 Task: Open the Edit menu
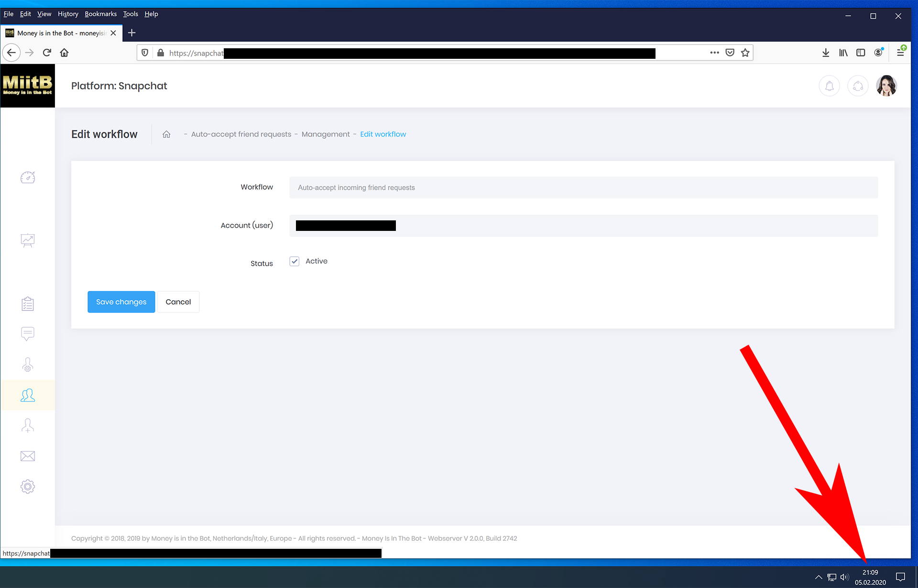[x=25, y=14]
